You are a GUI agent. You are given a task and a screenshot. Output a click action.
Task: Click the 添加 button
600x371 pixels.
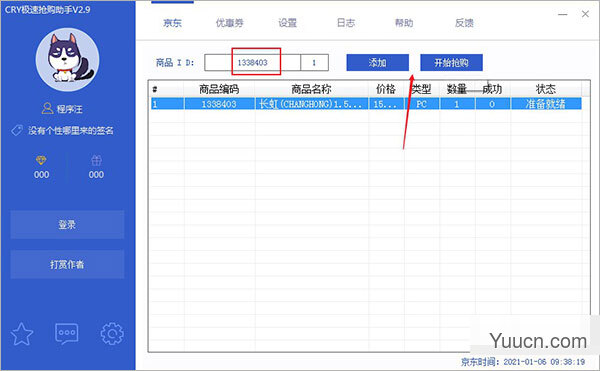click(378, 62)
